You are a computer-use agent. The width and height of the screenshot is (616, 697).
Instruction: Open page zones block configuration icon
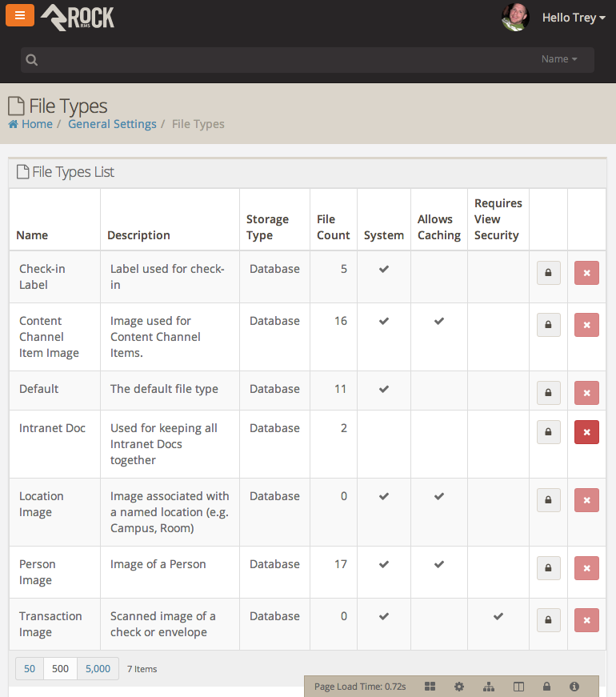coord(430,687)
